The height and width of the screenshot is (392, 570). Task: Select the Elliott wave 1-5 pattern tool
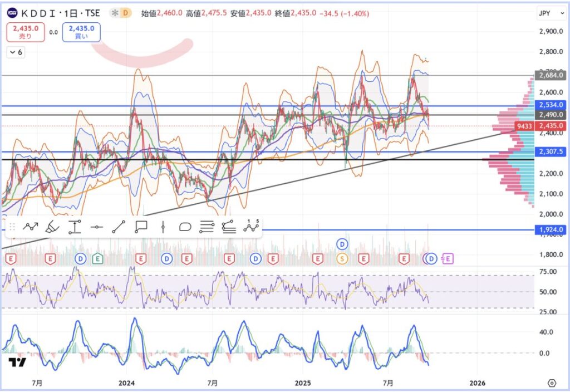(251, 226)
